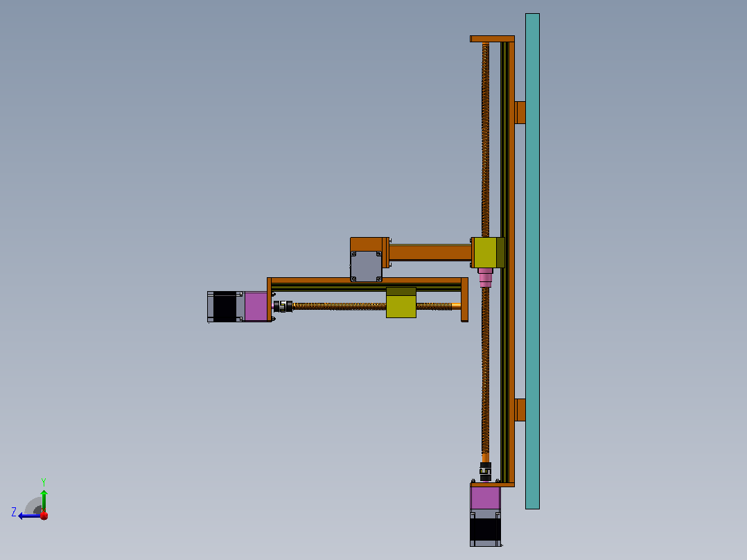Click the "Y" label on the triad

pos(44,482)
